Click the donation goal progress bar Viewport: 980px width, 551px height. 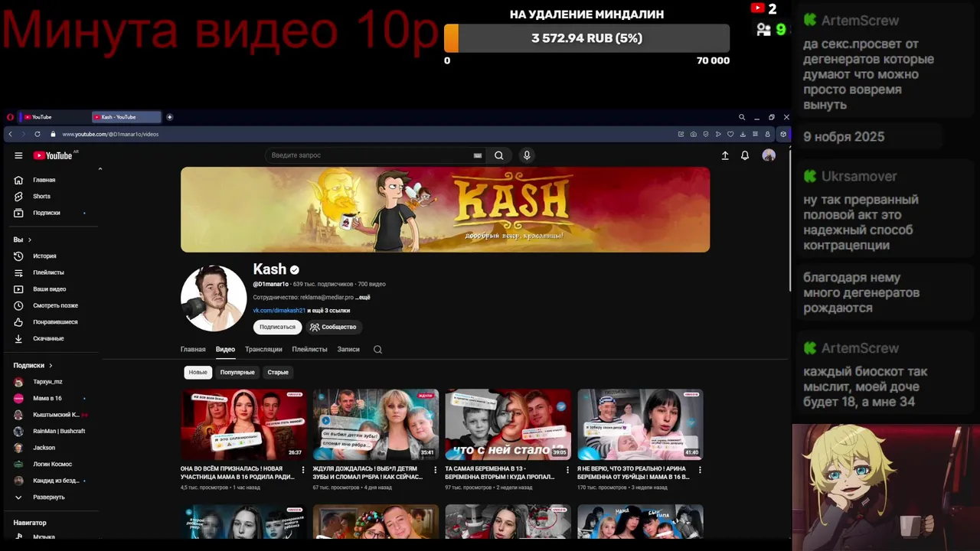click(x=586, y=38)
